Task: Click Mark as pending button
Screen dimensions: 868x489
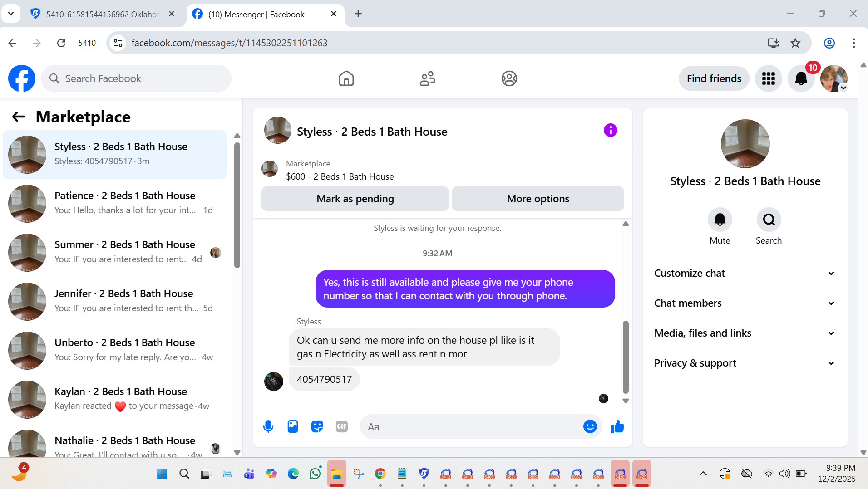Action: coord(355,199)
